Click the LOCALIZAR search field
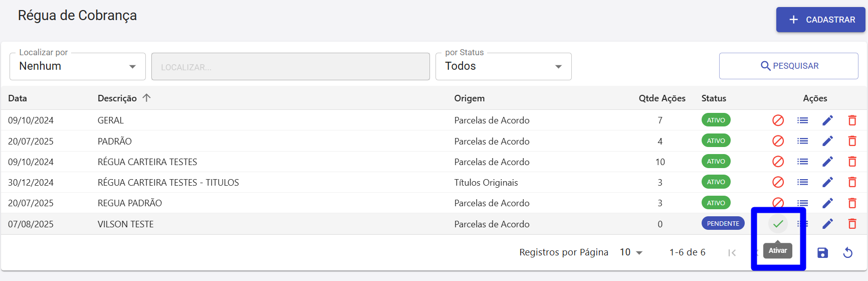 click(x=291, y=67)
